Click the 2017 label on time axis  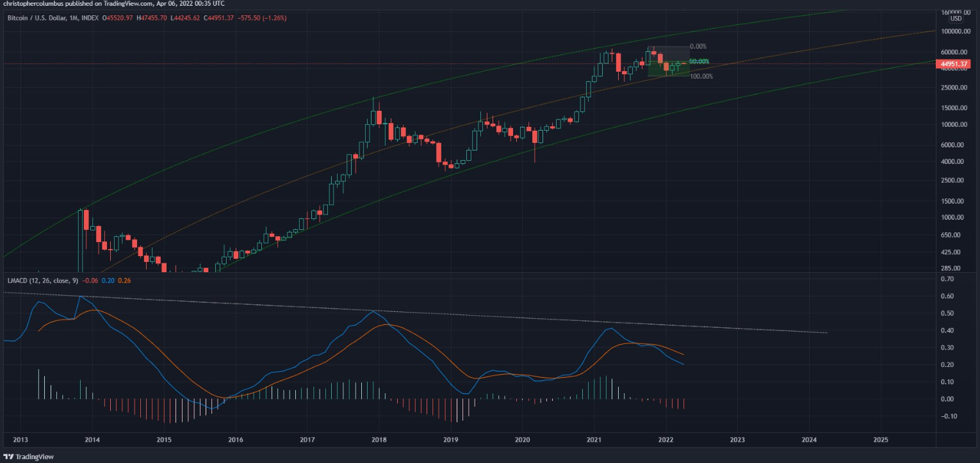pos(307,440)
